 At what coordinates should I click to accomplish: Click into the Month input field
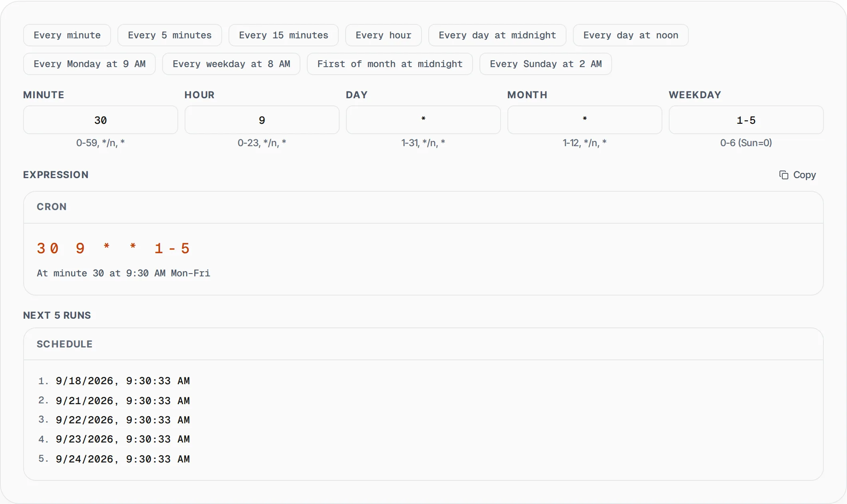pyautogui.click(x=585, y=120)
